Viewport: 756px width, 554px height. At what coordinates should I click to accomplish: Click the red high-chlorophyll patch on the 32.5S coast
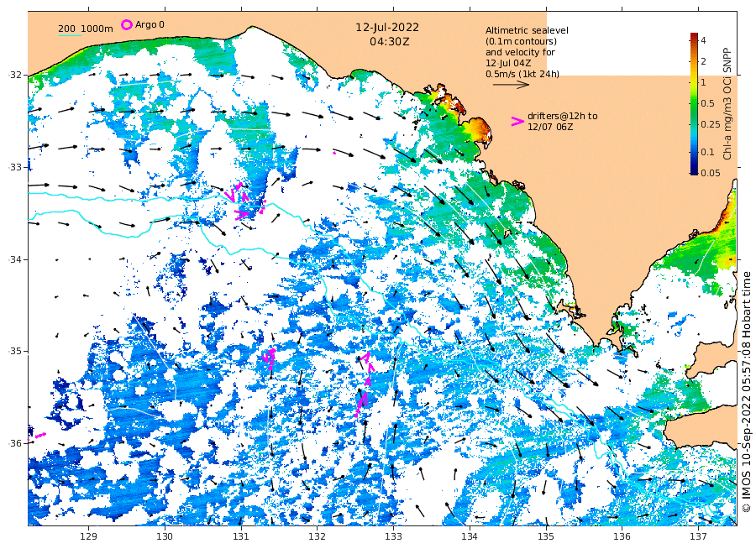(480, 129)
